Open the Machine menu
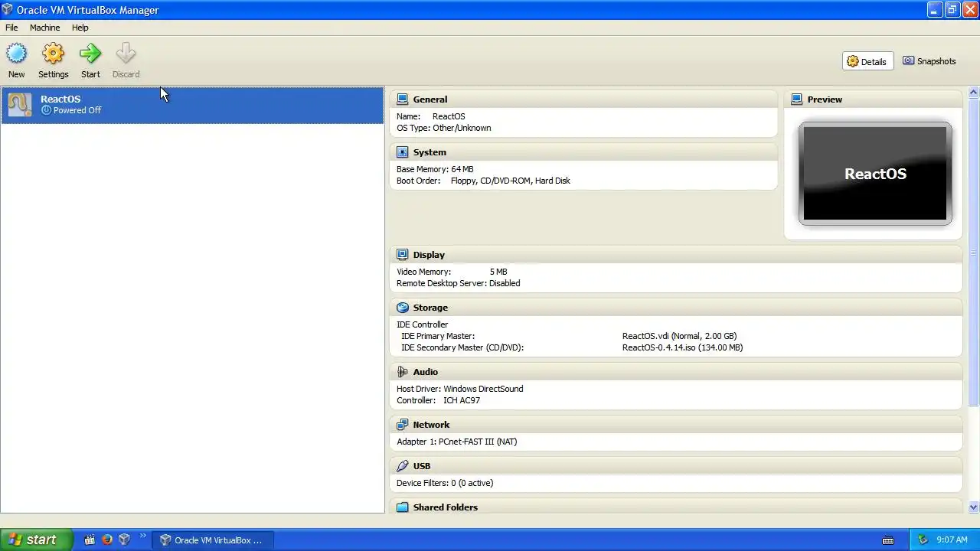This screenshot has height=551, width=980. coord(44,28)
